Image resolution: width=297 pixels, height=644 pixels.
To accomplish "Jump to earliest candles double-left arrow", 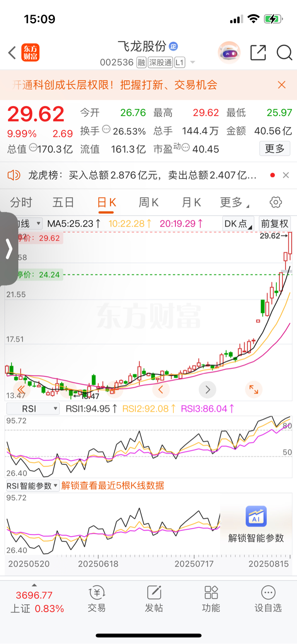I will (21, 390).
